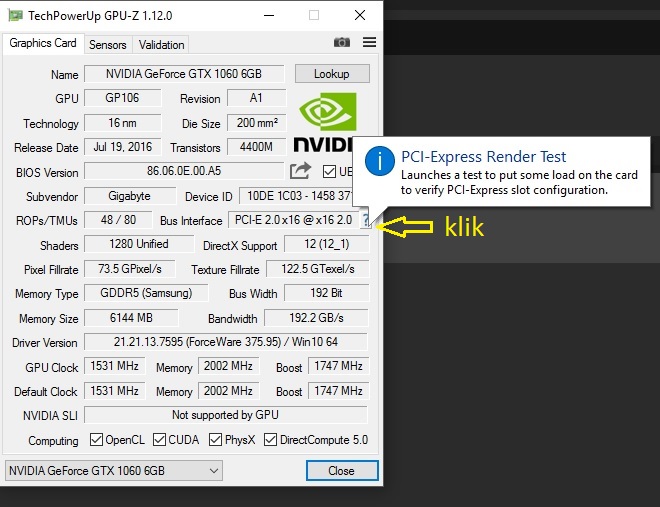Click the BIOS export share icon

tap(300, 171)
